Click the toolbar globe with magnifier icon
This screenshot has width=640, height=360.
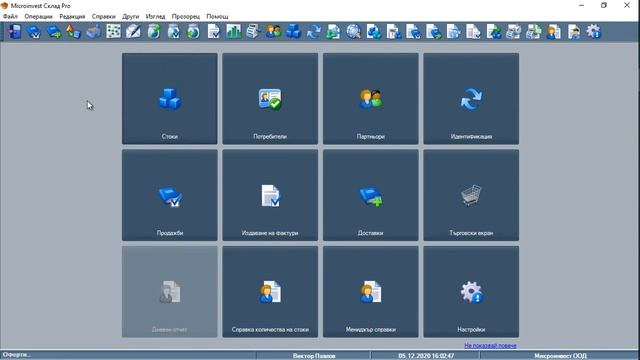[353, 31]
